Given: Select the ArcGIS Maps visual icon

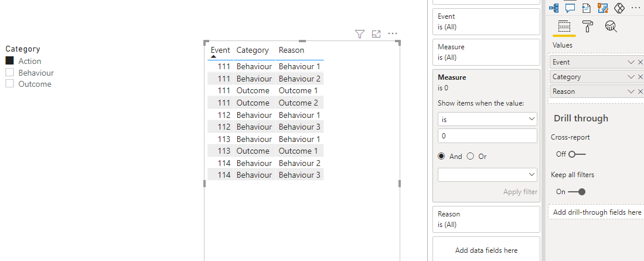Looking at the screenshot, I should [602, 8].
